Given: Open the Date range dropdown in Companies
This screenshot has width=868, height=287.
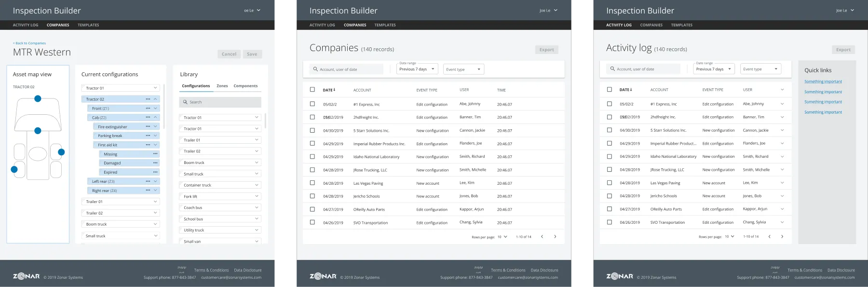Looking at the screenshot, I should click(x=417, y=69).
